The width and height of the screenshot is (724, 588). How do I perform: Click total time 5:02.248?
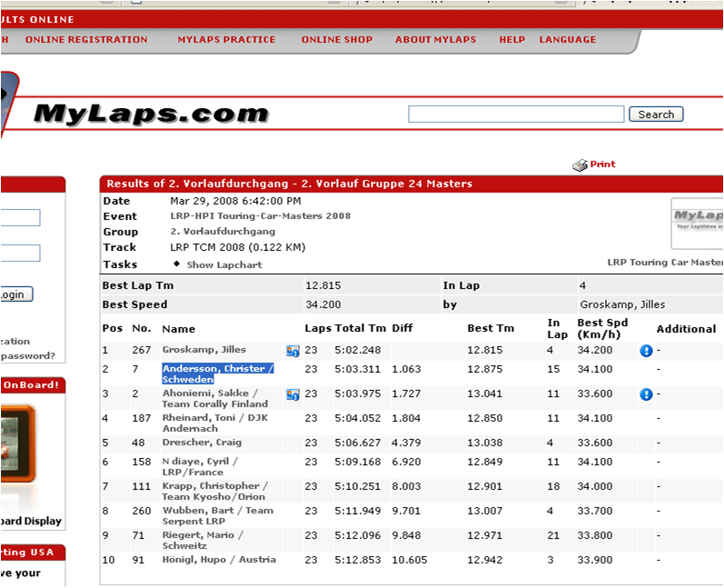(358, 350)
